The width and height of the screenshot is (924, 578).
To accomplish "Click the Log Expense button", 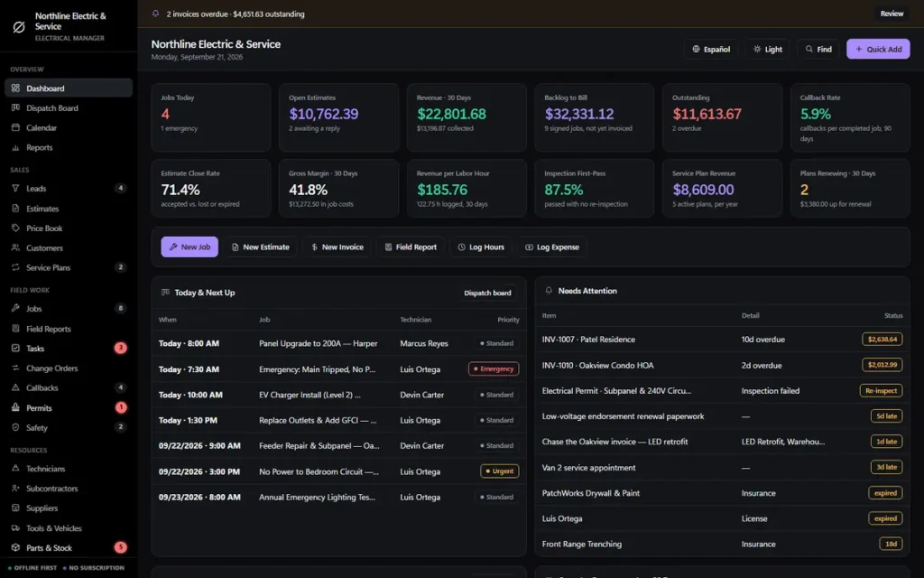I will point(552,247).
